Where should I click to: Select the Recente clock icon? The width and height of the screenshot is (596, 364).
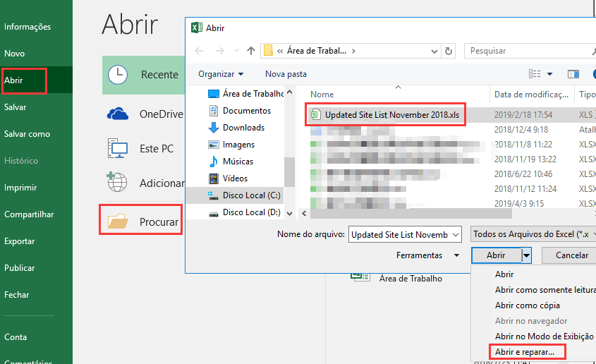tap(118, 75)
